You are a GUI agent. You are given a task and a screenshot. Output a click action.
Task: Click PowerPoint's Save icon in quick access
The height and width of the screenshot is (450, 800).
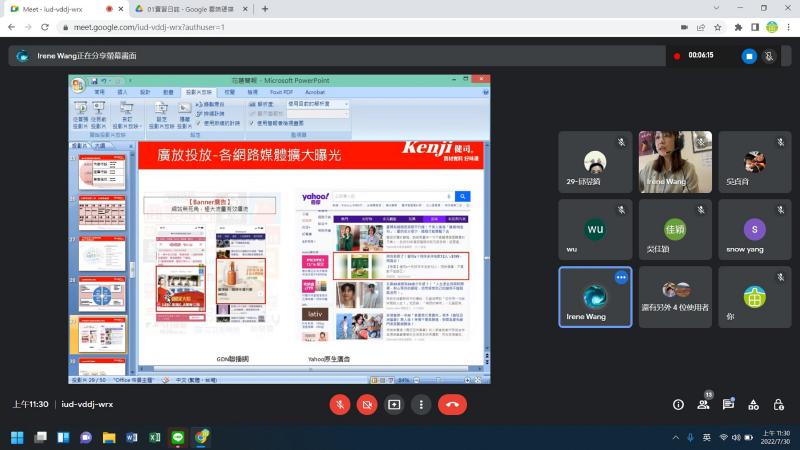coord(94,81)
